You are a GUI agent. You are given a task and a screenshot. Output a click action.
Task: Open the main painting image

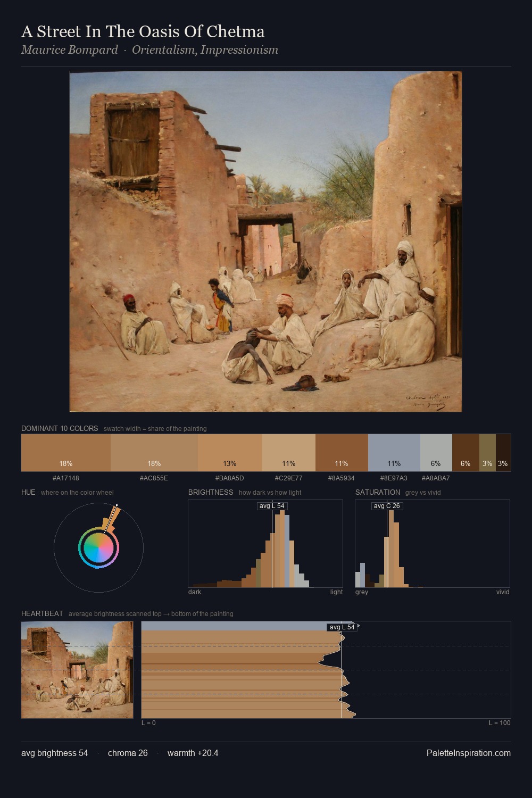(265, 242)
